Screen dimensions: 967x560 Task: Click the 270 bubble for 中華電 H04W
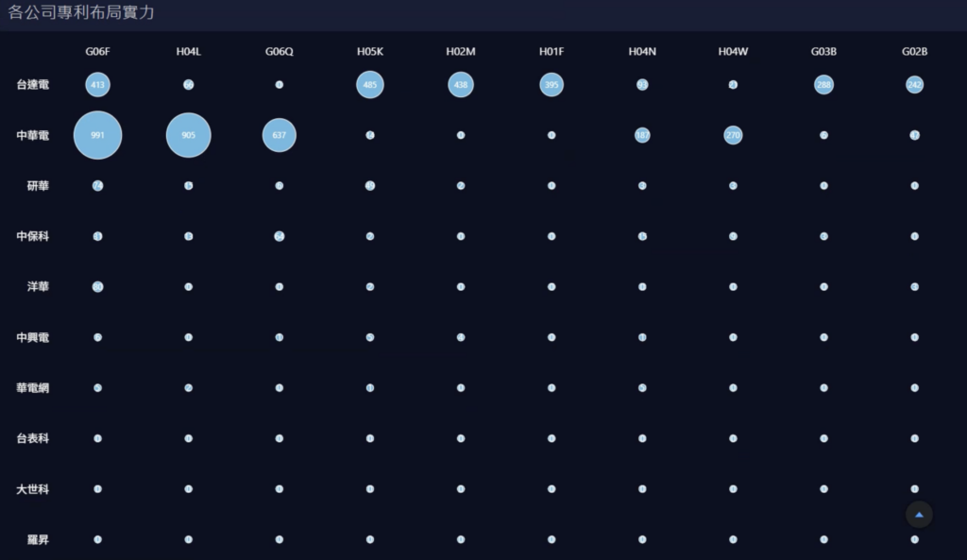point(733,135)
